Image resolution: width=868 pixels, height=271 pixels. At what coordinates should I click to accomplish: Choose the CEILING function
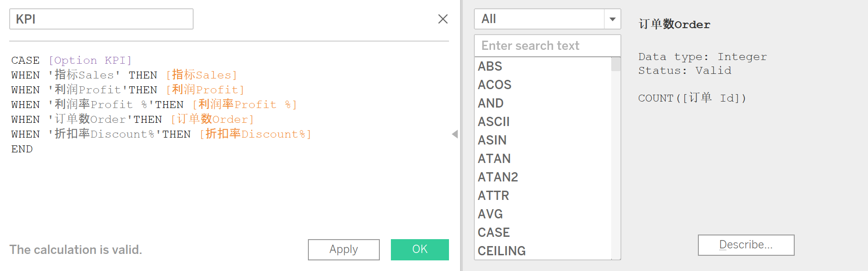502,251
